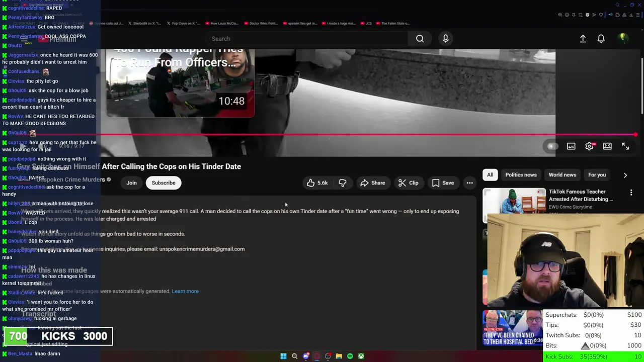Open the Chained To Their Hospital Bed thumbnail
The image size is (644, 362).
(513, 328)
